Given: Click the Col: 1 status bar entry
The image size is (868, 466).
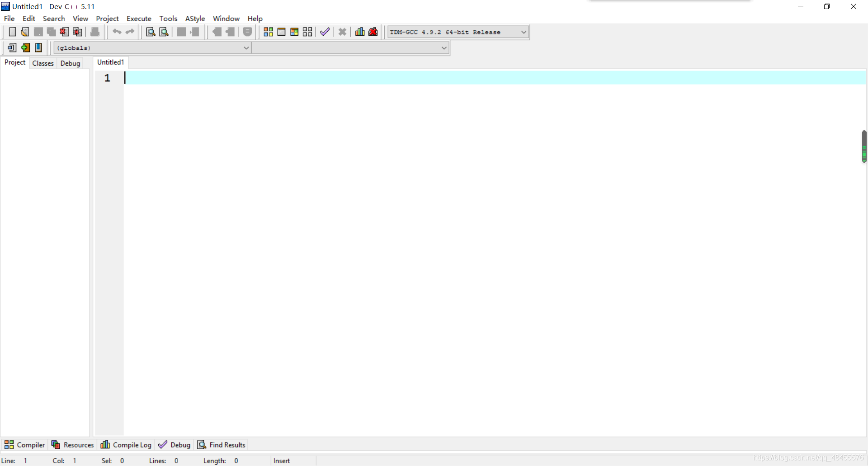Looking at the screenshot, I should (x=65, y=461).
